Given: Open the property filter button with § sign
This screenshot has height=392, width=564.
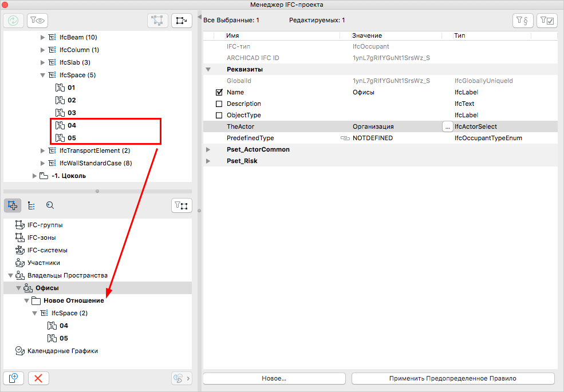Looking at the screenshot, I should (523, 21).
